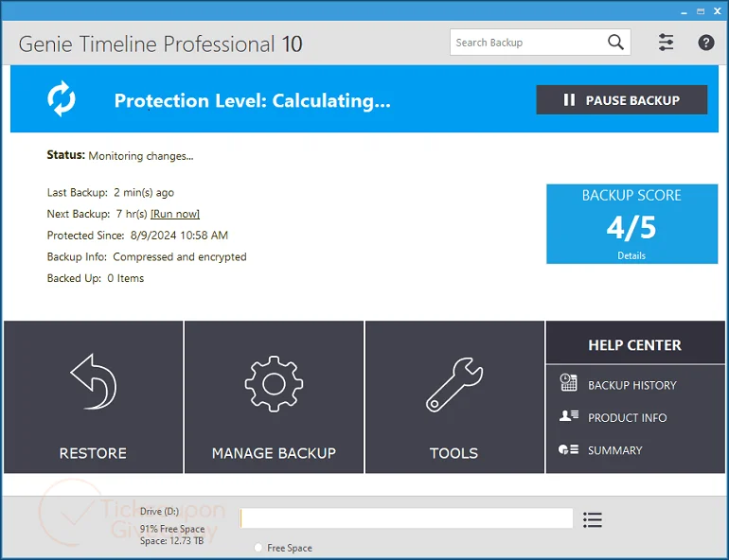Open the settings sliders icon
This screenshot has width=729, height=560.
tap(666, 43)
